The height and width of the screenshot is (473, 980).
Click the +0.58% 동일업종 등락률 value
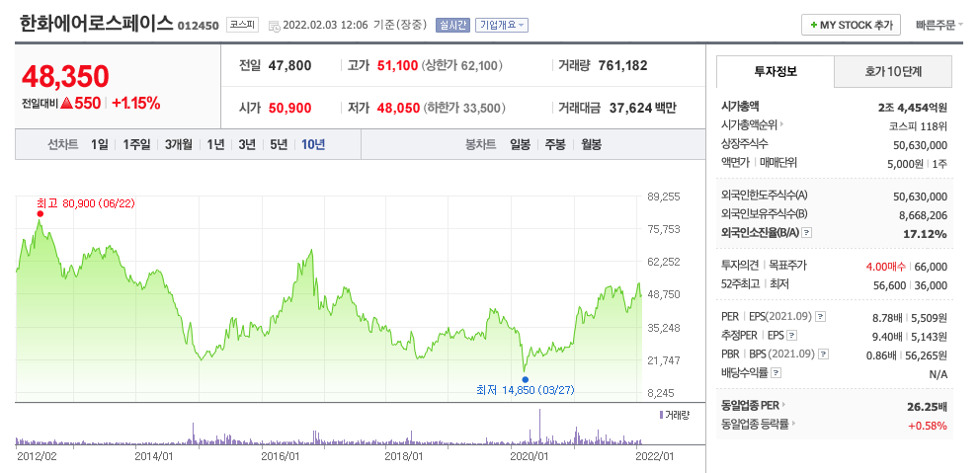point(928,426)
